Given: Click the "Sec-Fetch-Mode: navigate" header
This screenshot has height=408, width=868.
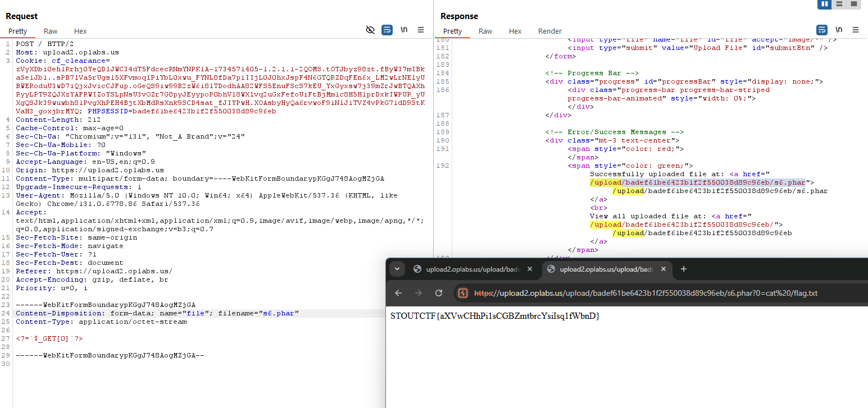Looking at the screenshot, I should pyautogui.click(x=70, y=246).
